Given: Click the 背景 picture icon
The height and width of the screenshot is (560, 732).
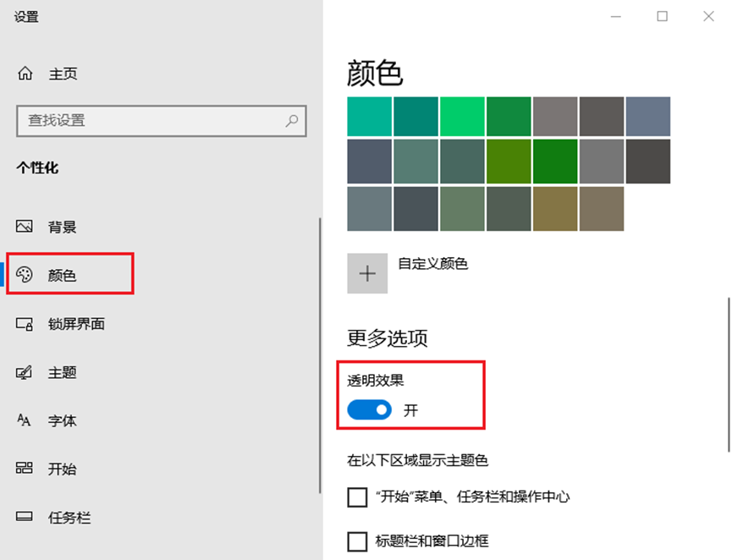Looking at the screenshot, I should tap(25, 227).
